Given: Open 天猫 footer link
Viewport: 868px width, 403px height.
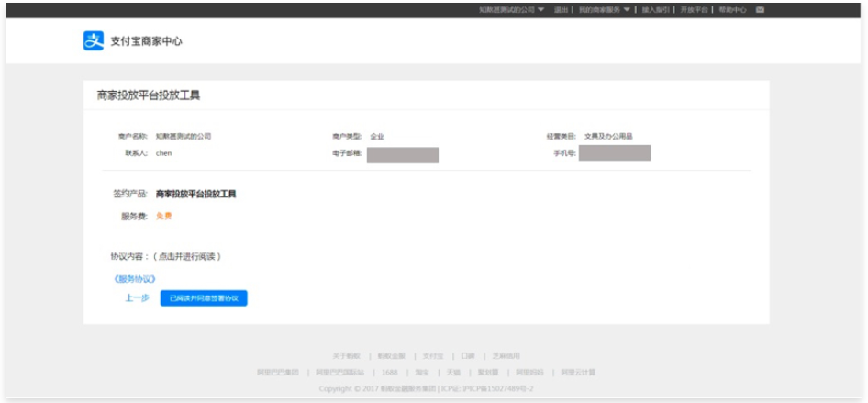Looking at the screenshot, I should click(x=453, y=373).
